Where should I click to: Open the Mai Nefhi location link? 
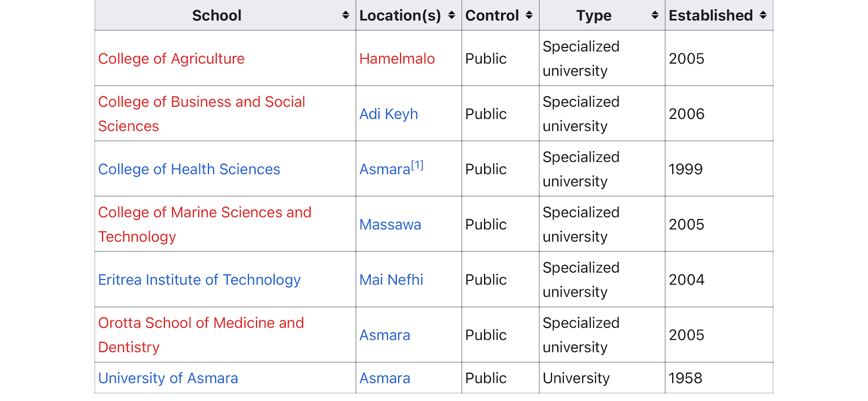(391, 280)
